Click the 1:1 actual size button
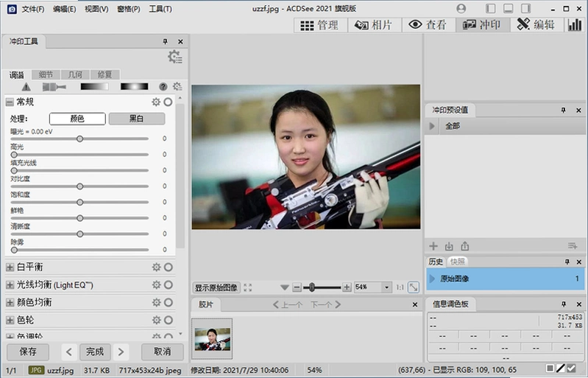The width and height of the screenshot is (588, 378). pos(400,287)
